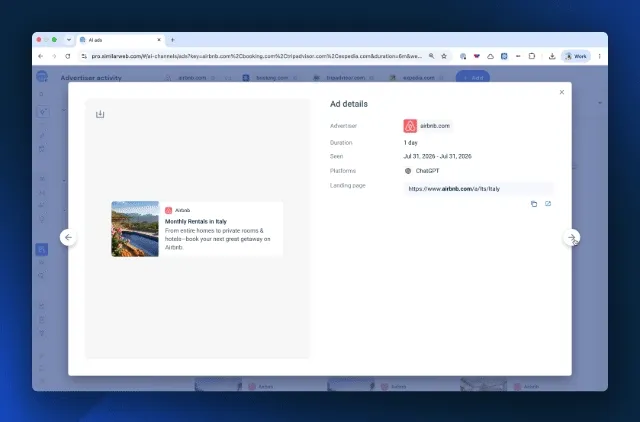Open landing page in new window
The width and height of the screenshot is (640, 422).
pyautogui.click(x=548, y=204)
